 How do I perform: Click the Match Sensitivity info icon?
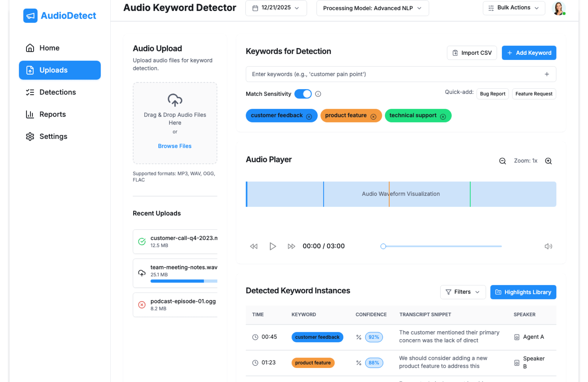pyautogui.click(x=318, y=94)
